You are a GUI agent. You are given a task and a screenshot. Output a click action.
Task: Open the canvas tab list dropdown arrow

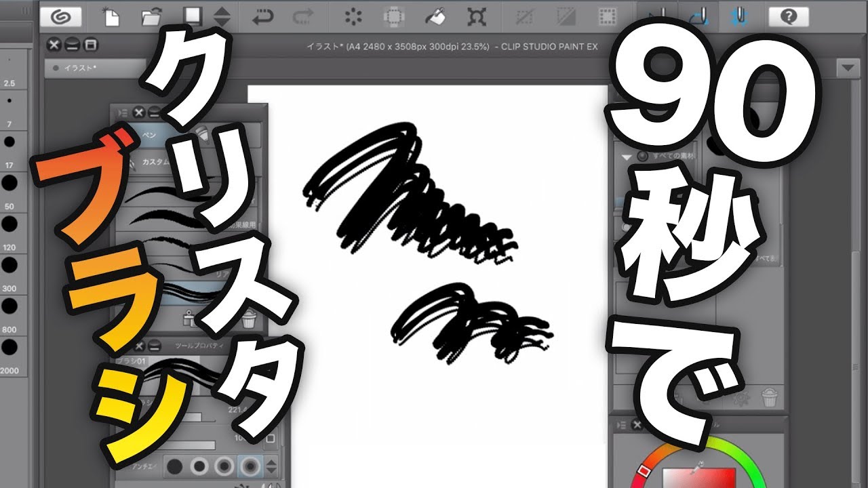(x=848, y=68)
